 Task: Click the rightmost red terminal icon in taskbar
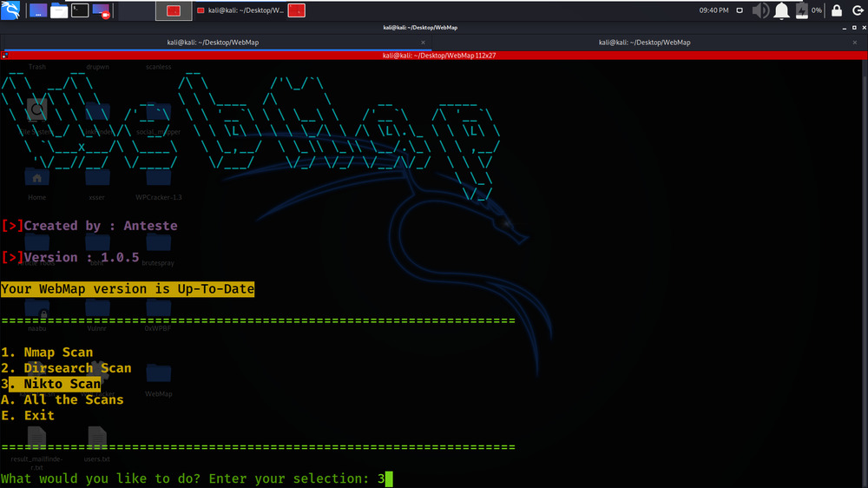click(297, 10)
